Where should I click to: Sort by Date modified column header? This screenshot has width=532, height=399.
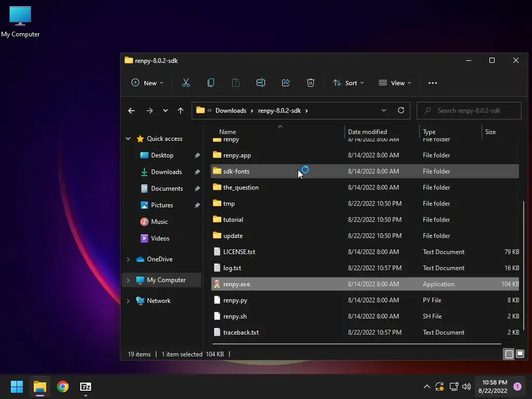[367, 131]
